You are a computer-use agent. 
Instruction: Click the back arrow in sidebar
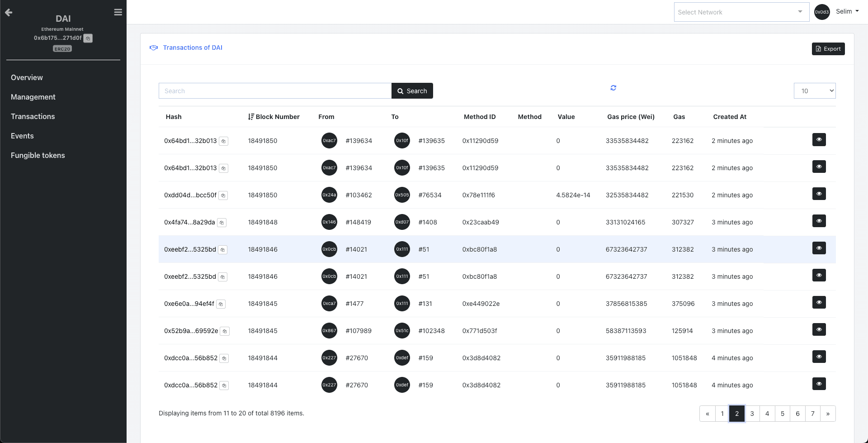point(9,13)
